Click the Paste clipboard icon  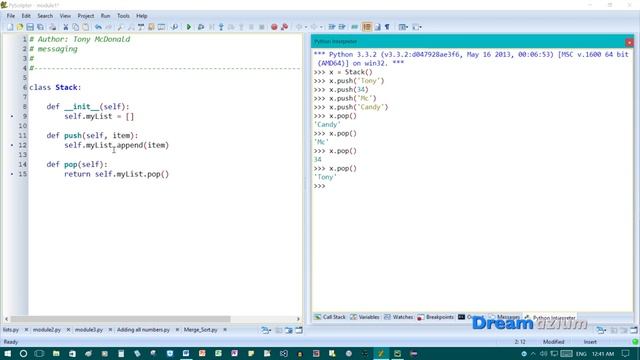click(x=86, y=27)
